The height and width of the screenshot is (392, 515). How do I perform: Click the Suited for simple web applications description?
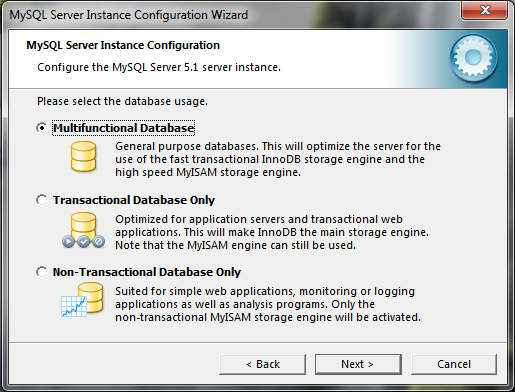(x=268, y=304)
